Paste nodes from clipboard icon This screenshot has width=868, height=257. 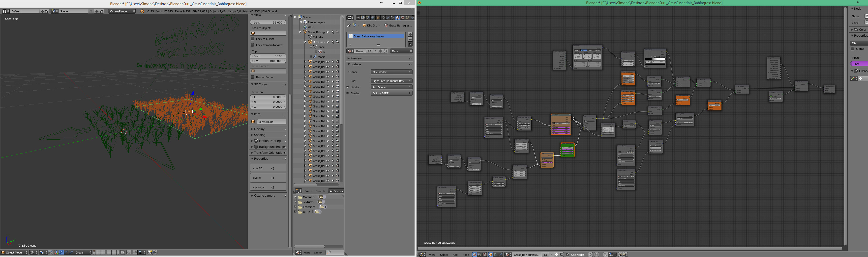(625, 255)
